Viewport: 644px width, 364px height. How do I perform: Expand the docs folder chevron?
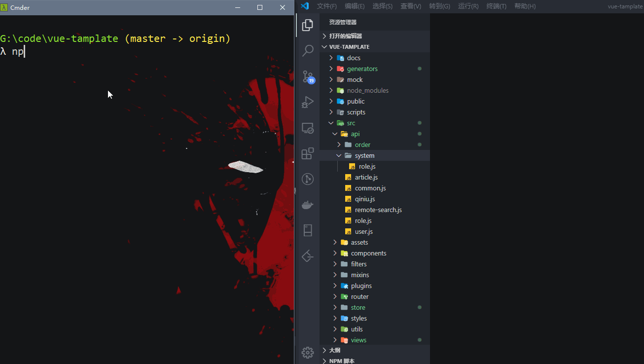[331, 58]
